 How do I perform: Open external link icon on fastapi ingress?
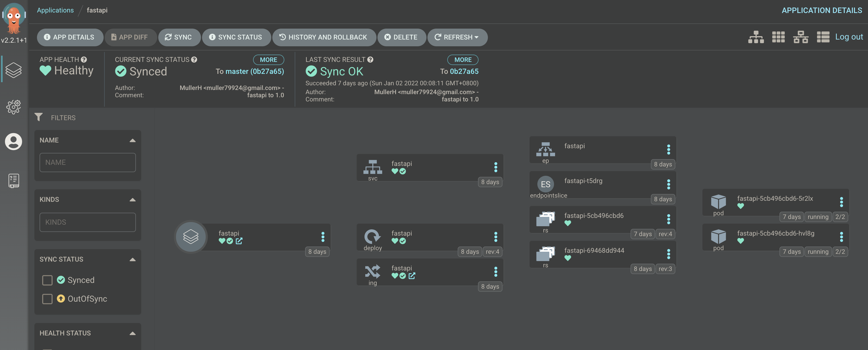click(412, 276)
